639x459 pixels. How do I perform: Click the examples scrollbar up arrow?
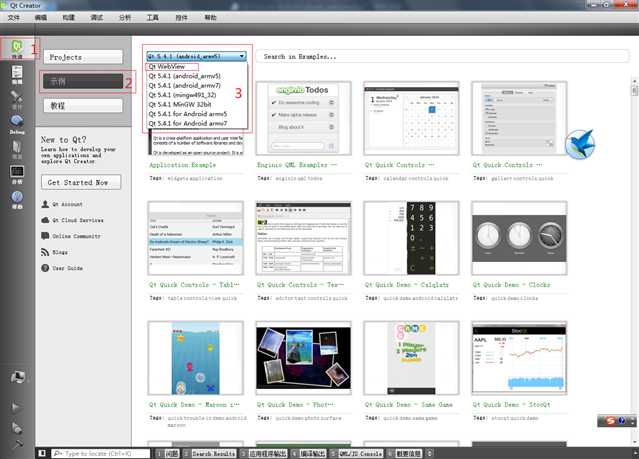click(635, 80)
